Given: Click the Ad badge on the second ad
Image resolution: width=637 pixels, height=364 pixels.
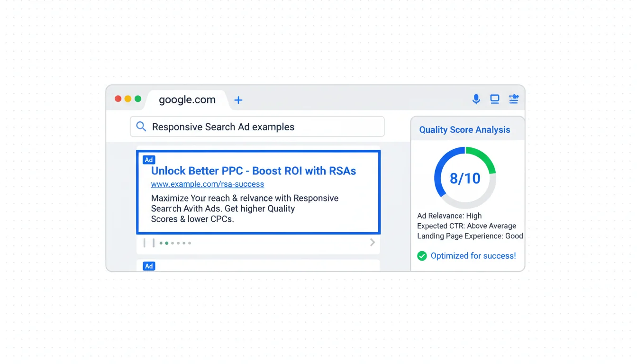Looking at the screenshot, I should [149, 266].
